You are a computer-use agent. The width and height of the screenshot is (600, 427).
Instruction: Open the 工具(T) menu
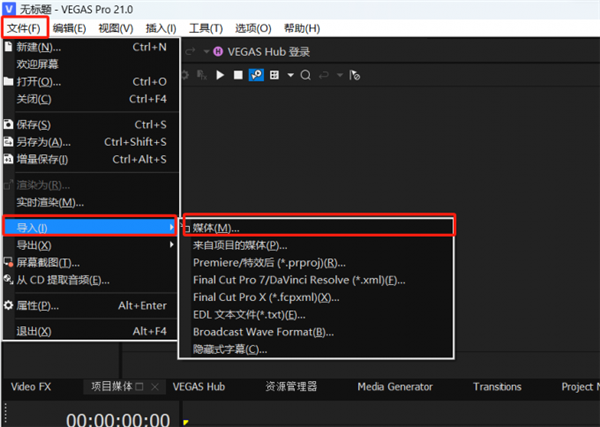point(206,28)
